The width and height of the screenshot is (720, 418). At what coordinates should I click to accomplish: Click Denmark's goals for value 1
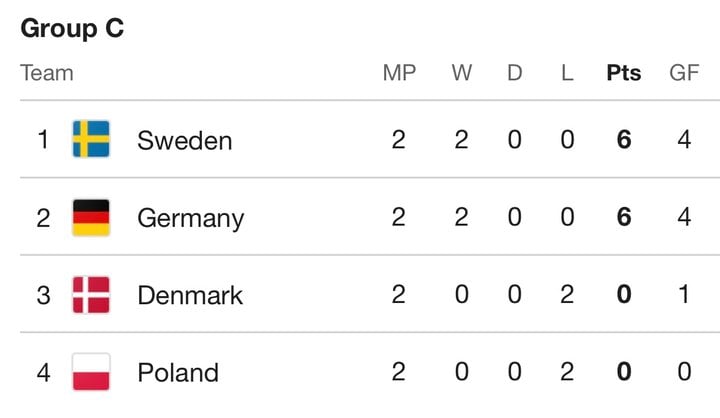[x=684, y=294]
